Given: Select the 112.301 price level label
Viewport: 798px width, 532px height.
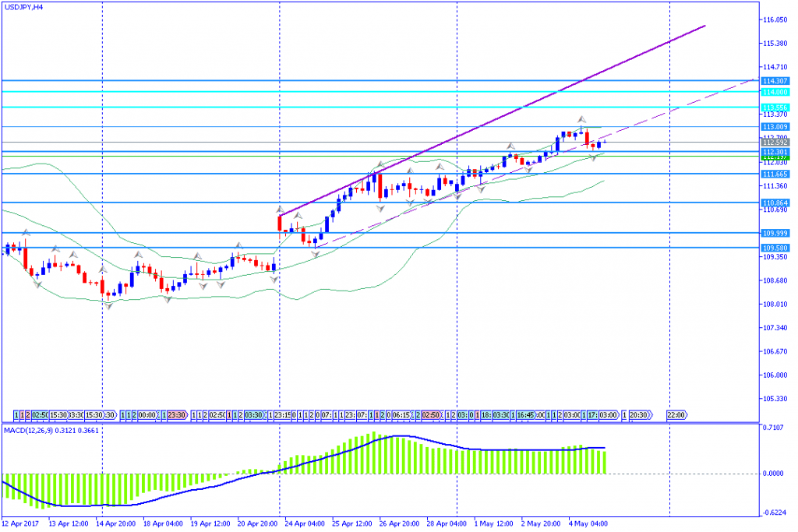Looking at the screenshot, I should tap(775, 152).
